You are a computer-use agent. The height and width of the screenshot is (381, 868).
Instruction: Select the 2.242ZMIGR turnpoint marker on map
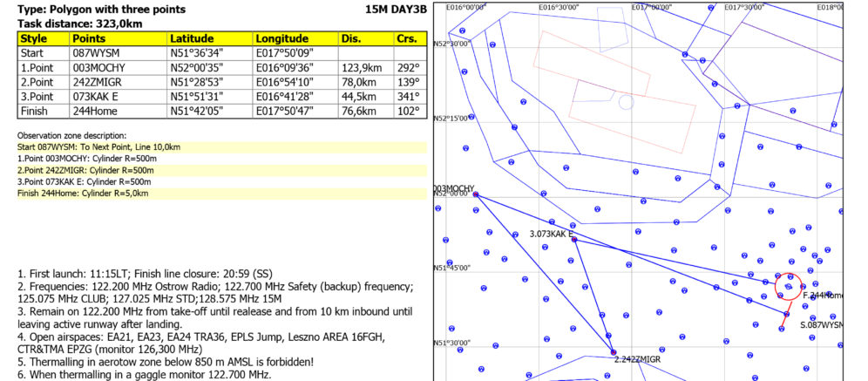tap(614, 352)
